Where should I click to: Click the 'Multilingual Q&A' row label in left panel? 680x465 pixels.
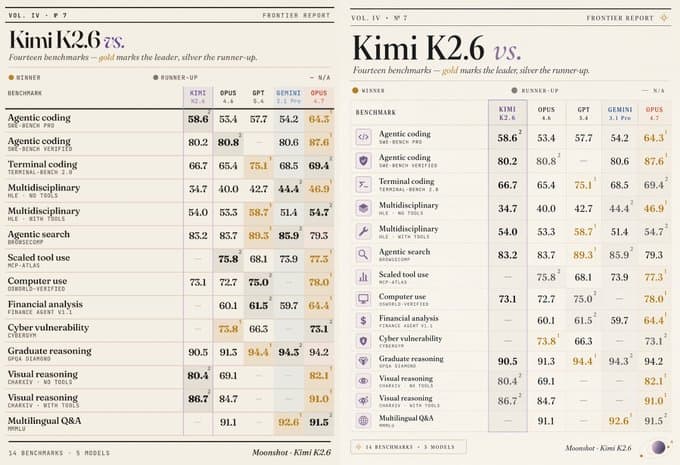tap(44, 421)
